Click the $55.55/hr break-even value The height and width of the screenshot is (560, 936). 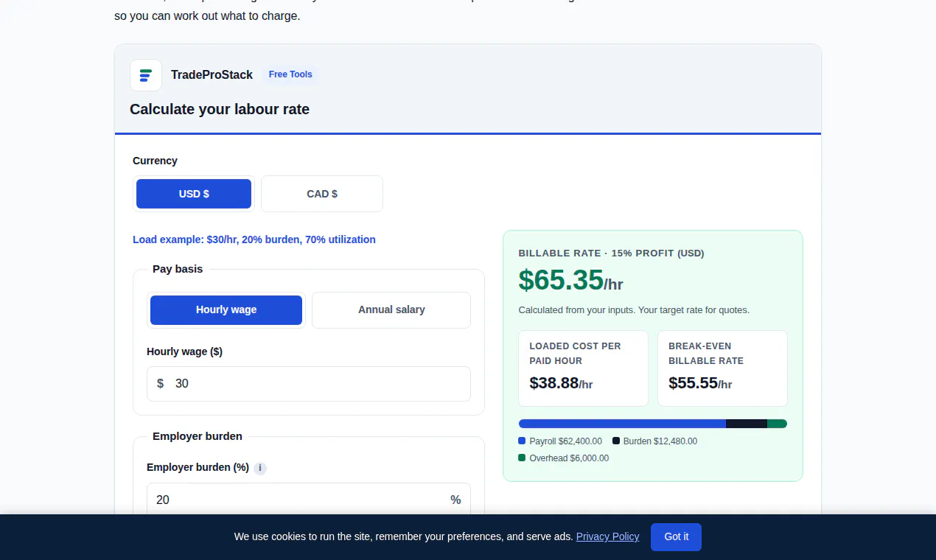pos(700,383)
